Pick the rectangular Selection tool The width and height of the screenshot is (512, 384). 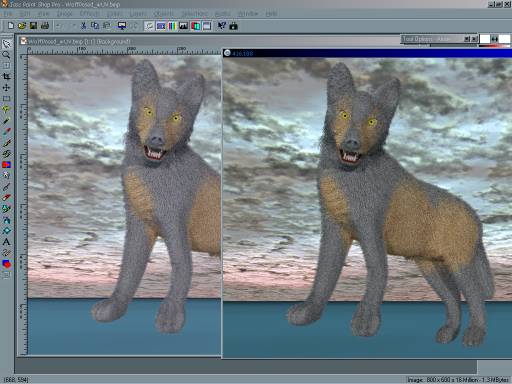[6, 99]
